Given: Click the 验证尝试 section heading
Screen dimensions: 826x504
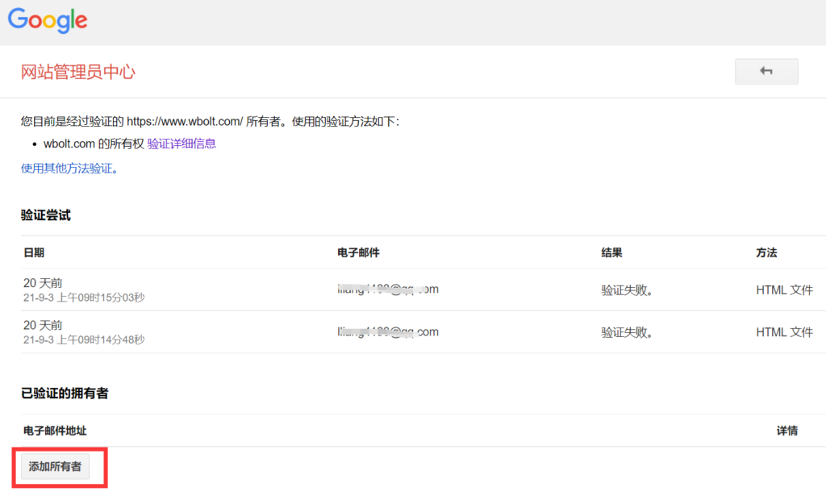Looking at the screenshot, I should pos(46,215).
